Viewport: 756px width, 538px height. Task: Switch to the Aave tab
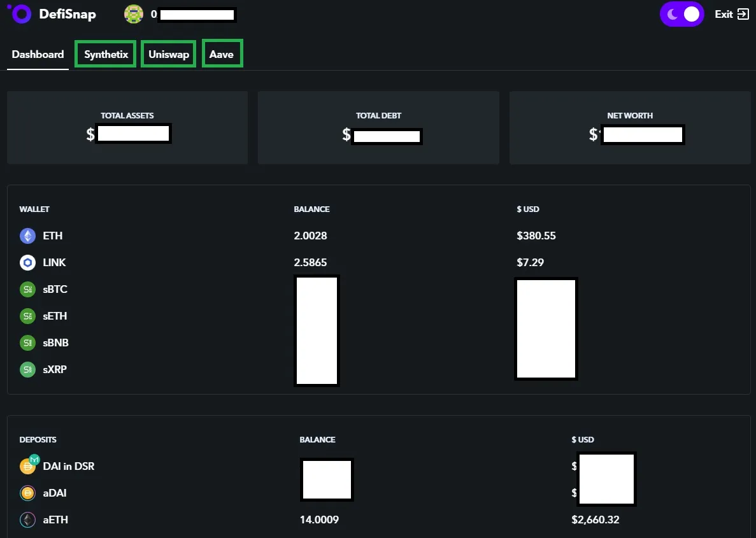click(222, 54)
